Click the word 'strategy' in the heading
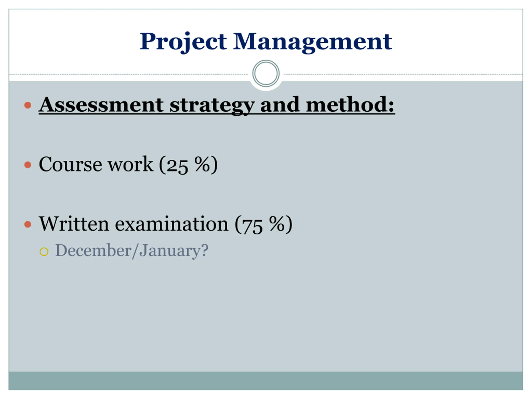532x399 pixels. [x=212, y=106]
